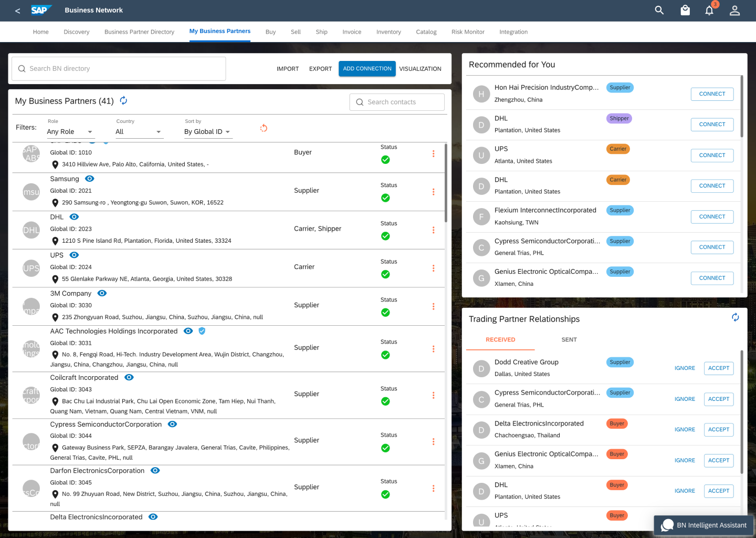The image size is (756, 538).
Task: Open the Discovery tab
Action: click(77, 32)
